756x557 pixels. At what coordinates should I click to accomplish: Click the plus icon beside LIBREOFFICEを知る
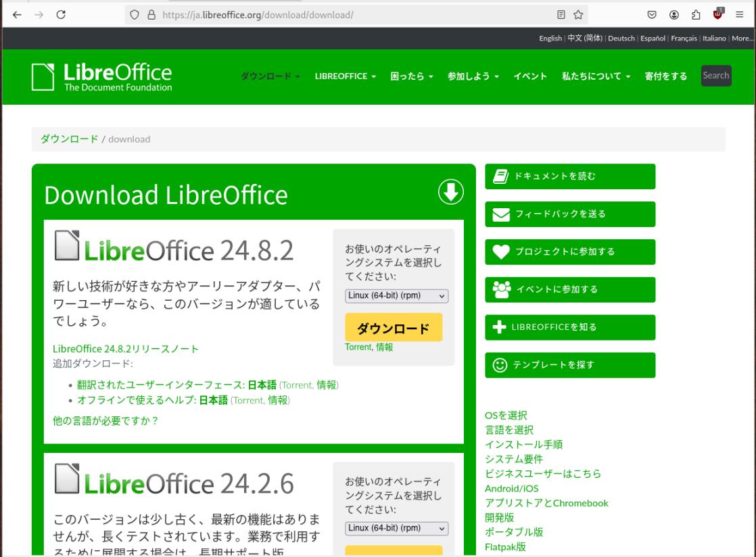point(499,327)
